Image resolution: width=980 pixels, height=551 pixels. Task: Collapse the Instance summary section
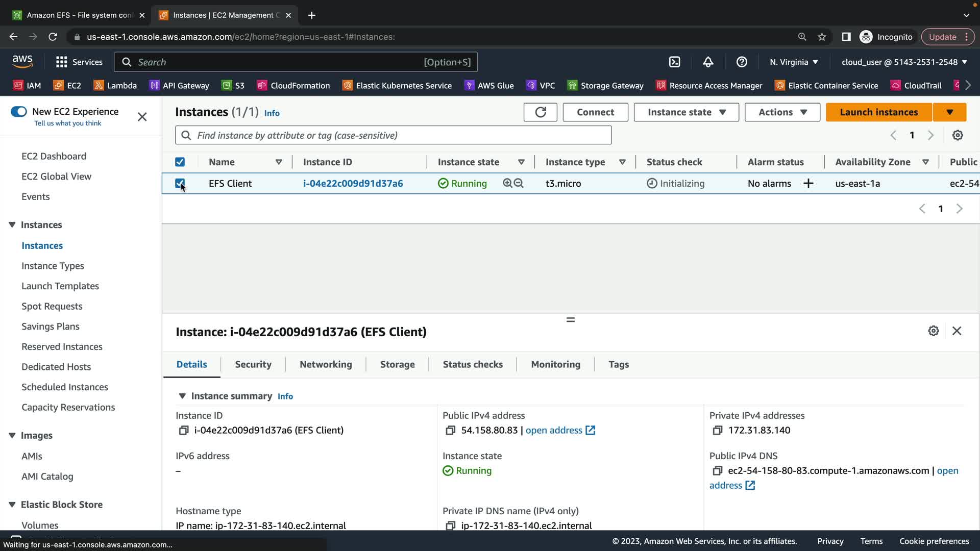pyautogui.click(x=182, y=396)
